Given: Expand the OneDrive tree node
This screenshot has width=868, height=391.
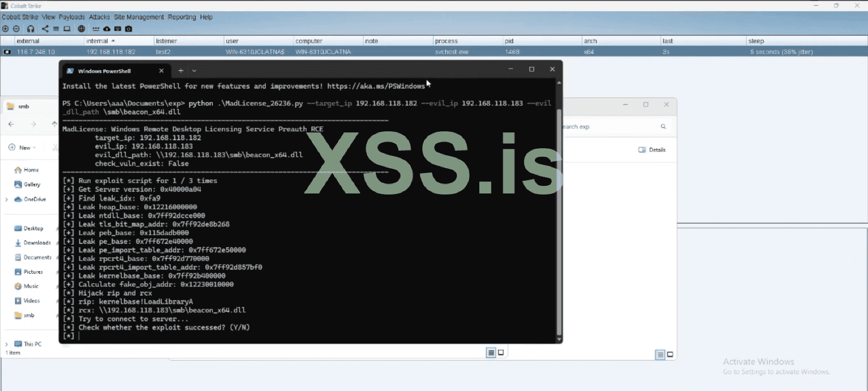Looking at the screenshot, I should coord(7,200).
